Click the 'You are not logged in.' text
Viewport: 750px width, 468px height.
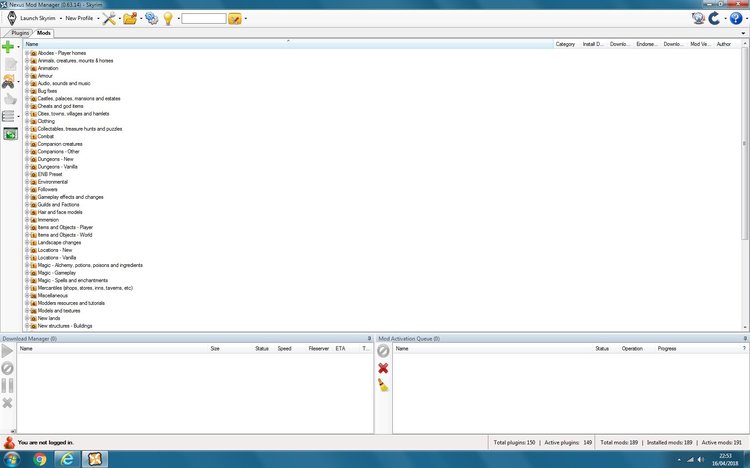pyautogui.click(x=45, y=443)
